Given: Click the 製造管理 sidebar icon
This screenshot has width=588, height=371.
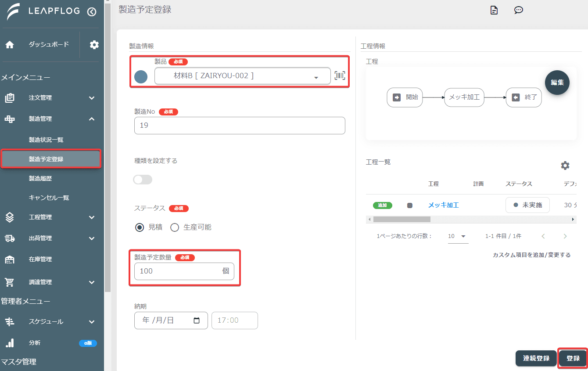Looking at the screenshot, I should tap(10, 119).
